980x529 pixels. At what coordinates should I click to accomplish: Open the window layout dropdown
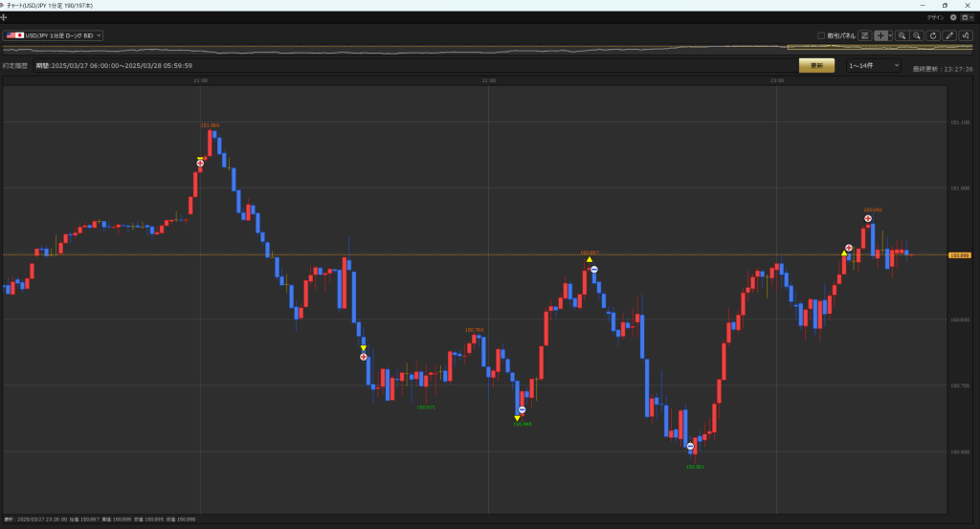(x=967, y=17)
